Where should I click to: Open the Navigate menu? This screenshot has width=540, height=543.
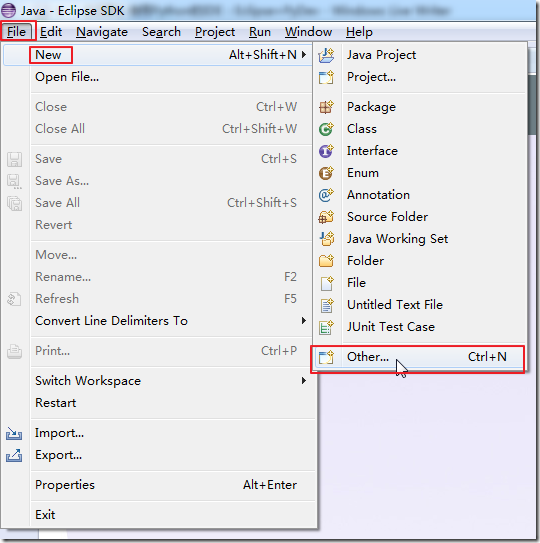[x=102, y=32]
